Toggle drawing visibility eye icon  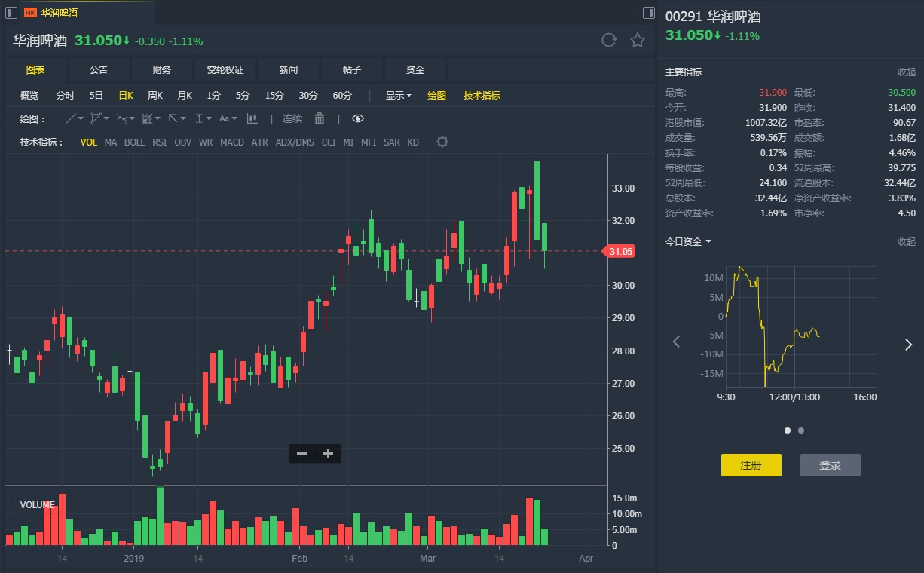[358, 118]
